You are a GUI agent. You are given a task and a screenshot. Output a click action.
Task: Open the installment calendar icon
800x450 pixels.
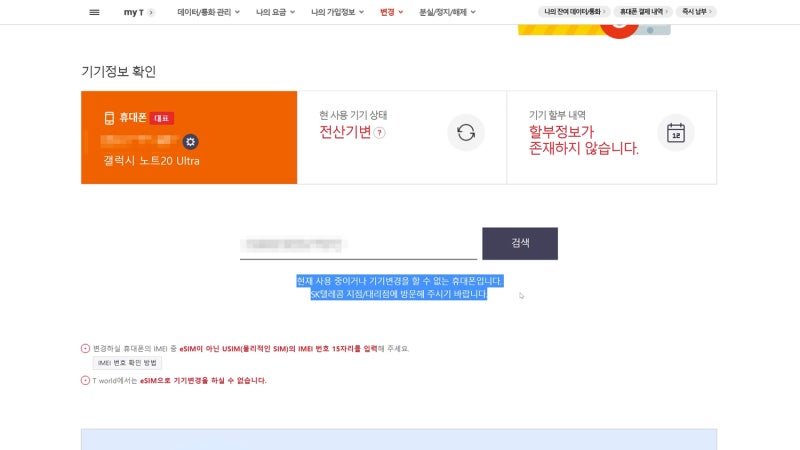click(x=676, y=133)
